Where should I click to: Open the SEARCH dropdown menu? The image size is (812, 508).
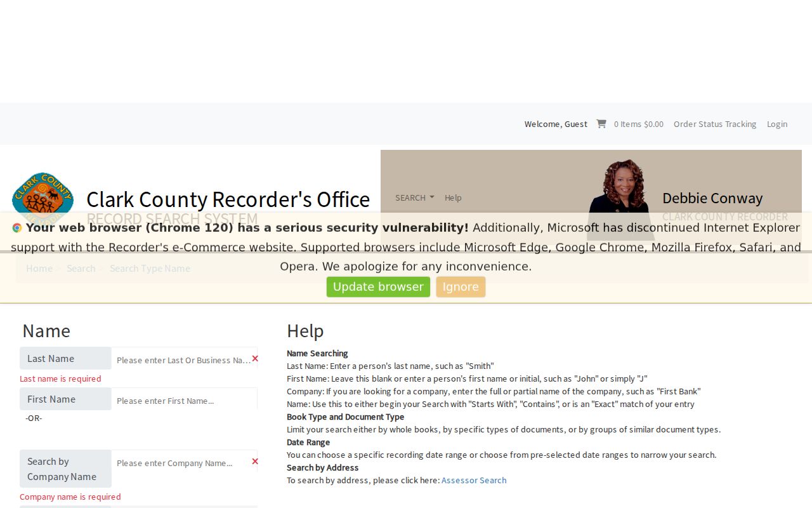(414, 197)
